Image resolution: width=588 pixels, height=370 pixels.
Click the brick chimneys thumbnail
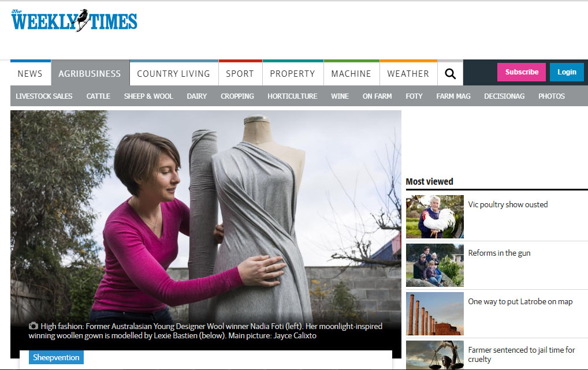[x=434, y=314]
